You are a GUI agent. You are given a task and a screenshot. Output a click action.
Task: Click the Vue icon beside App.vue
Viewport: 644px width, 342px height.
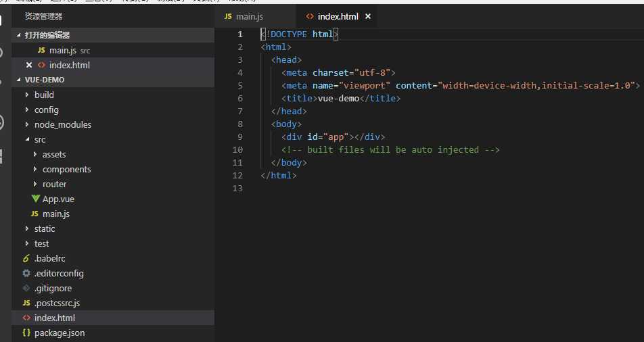[36, 199]
